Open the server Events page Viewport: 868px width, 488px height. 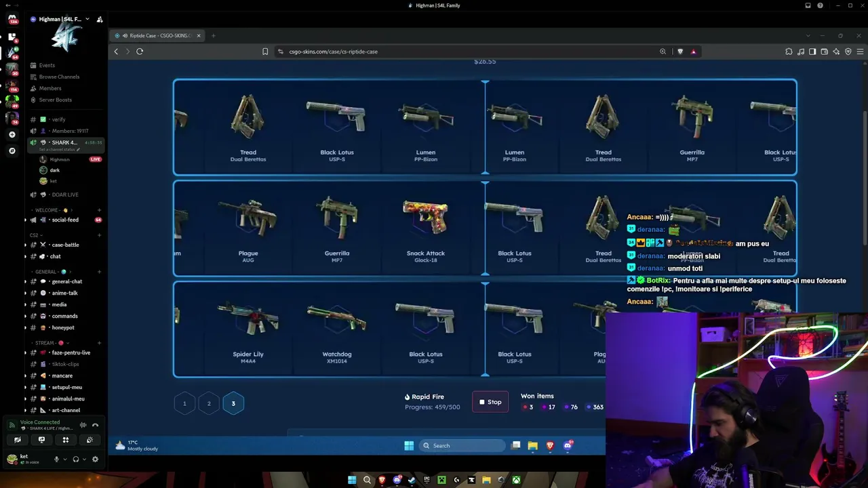[47, 65]
